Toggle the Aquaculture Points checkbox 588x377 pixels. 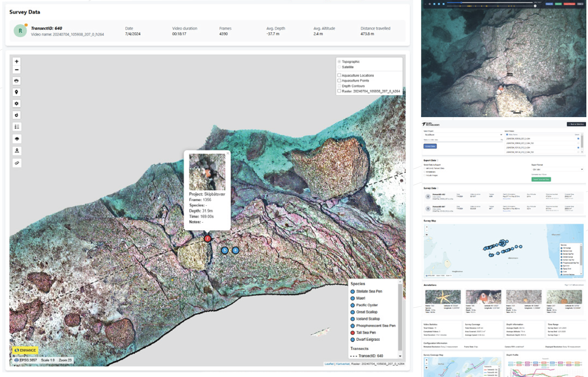tap(339, 81)
